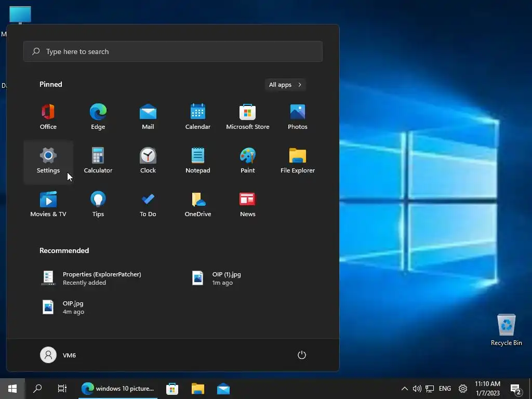Launch Notepad
The width and height of the screenshot is (532, 399).
(x=198, y=161)
